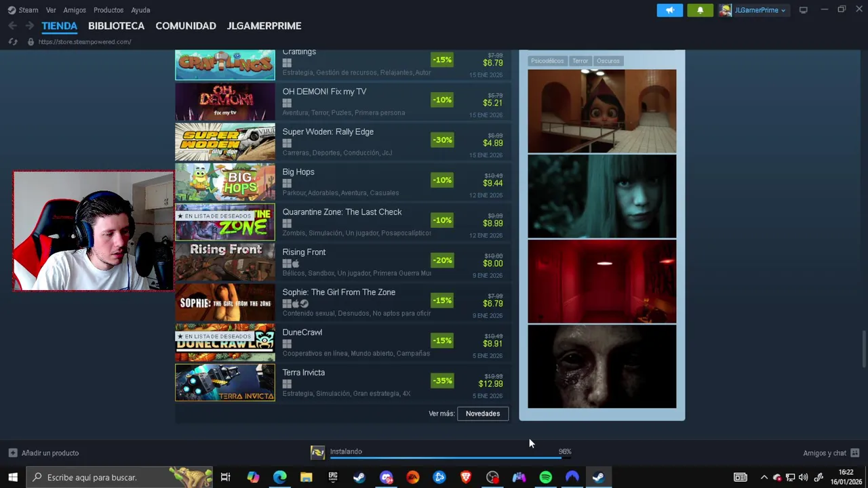
Task: Click the Terror tag
Action: click(580, 61)
